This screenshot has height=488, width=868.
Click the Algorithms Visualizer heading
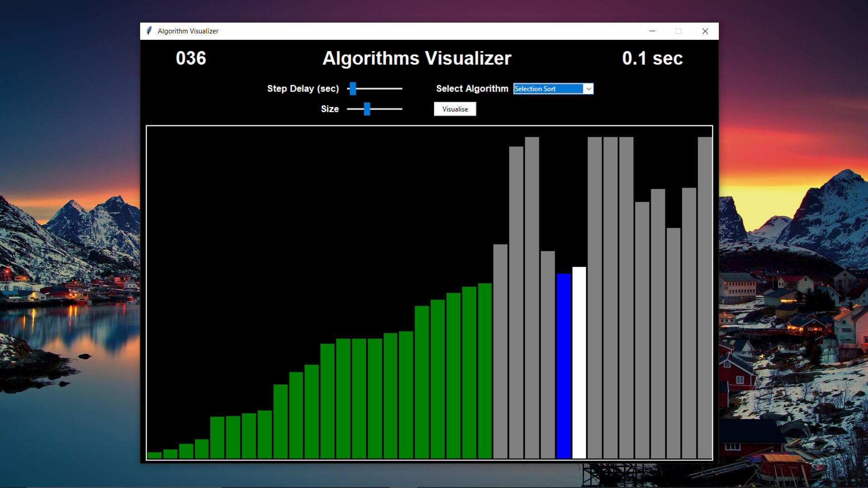point(416,58)
